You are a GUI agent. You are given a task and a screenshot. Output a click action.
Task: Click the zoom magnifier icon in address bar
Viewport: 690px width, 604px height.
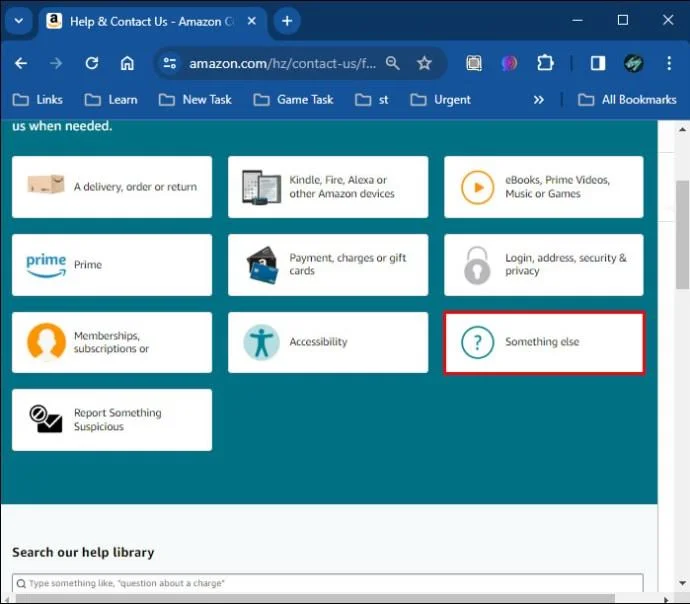tap(393, 63)
